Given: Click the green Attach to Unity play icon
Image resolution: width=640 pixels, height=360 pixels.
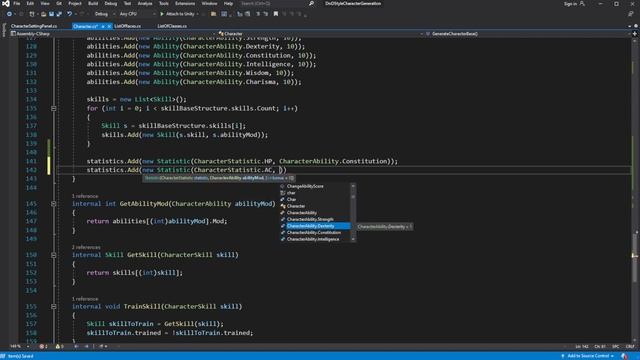Looking at the screenshot, I should (162, 14).
